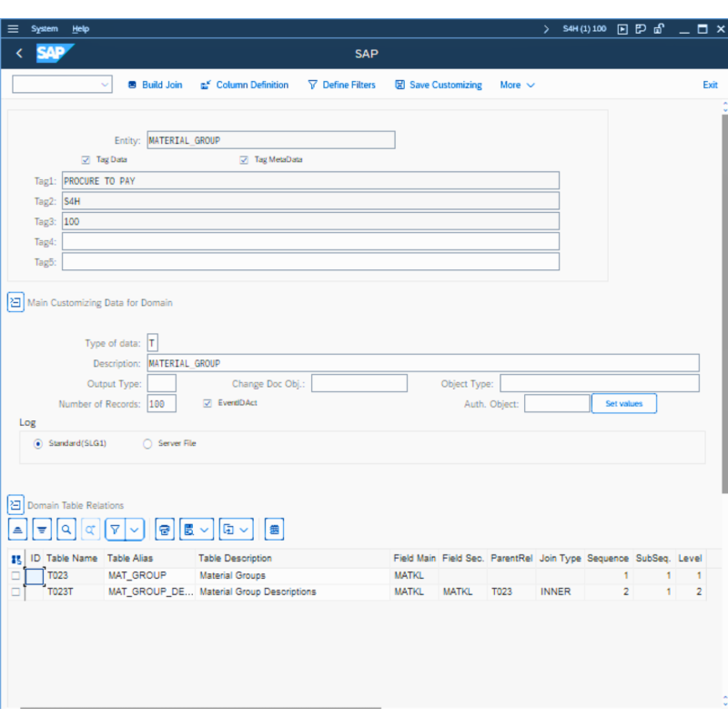Click the print icon in table toolbar
The width and height of the screenshot is (728, 728).
click(x=165, y=529)
